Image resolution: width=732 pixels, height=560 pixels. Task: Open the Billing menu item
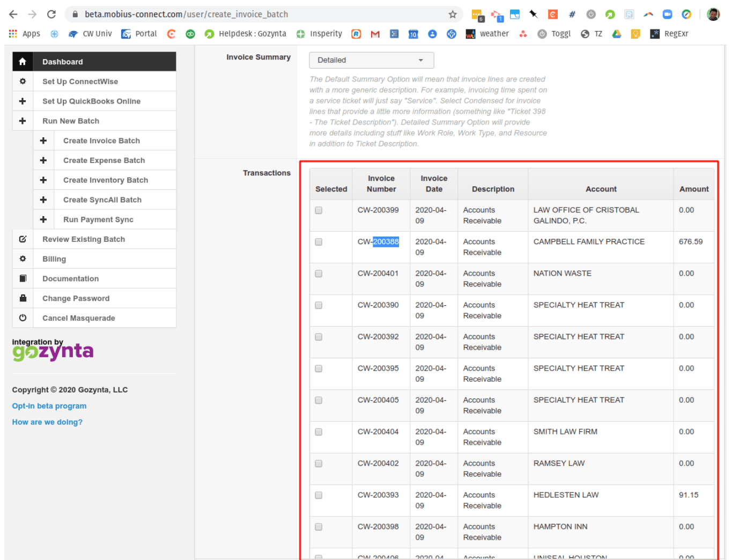(x=54, y=259)
